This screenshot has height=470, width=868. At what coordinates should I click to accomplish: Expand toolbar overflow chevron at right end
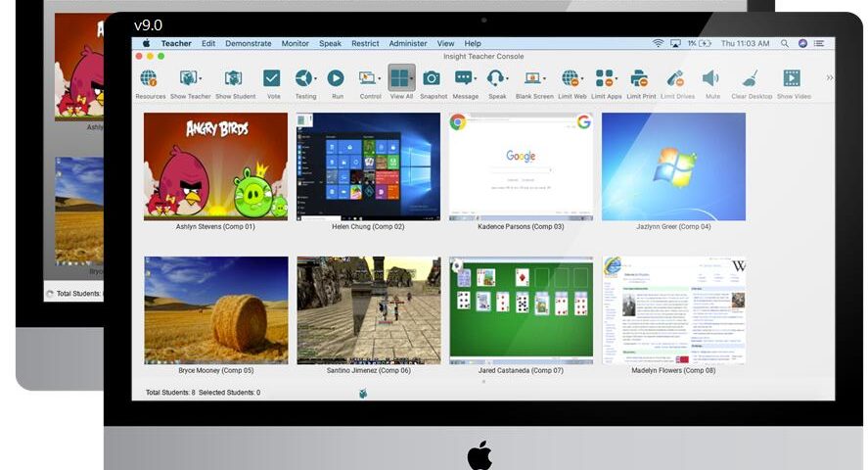(830, 77)
